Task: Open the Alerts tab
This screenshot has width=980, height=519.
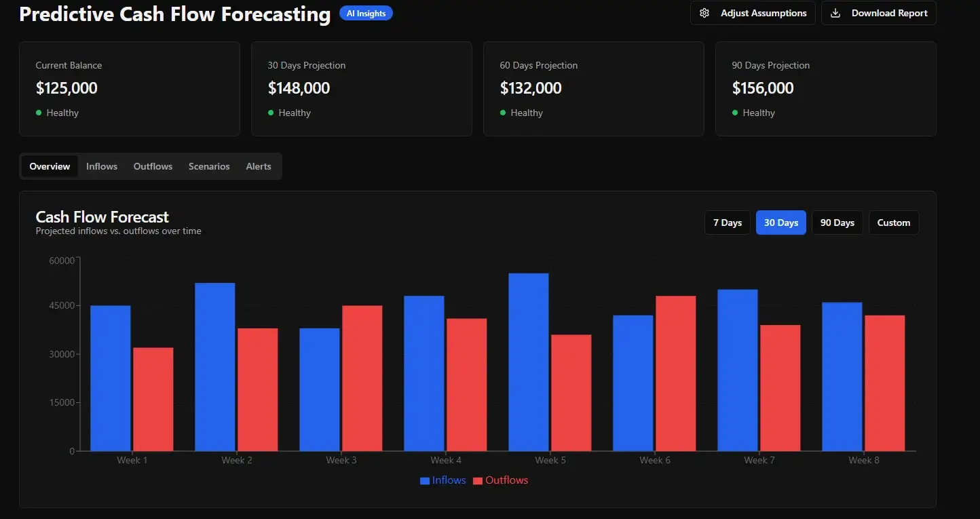Action: [x=259, y=166]
